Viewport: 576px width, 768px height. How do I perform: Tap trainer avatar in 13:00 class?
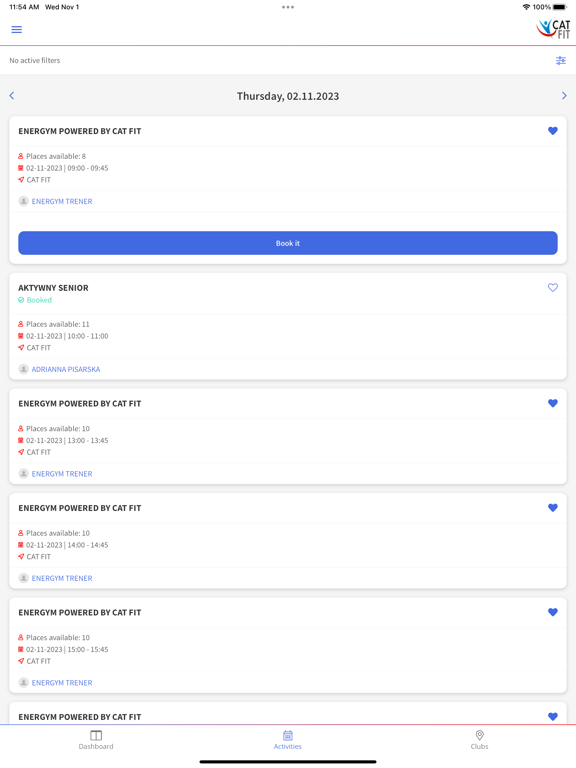point(24,474)
